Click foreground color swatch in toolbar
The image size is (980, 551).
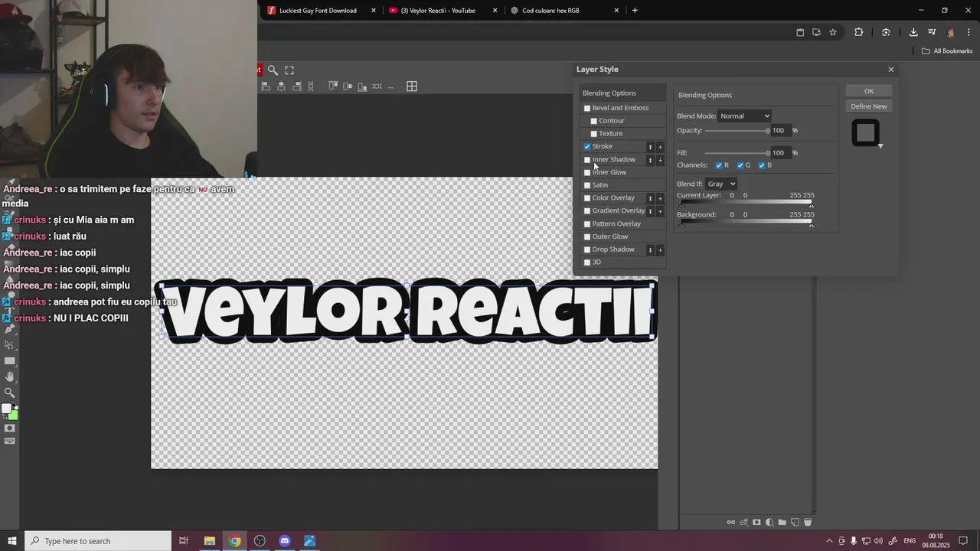pos(7,409)
